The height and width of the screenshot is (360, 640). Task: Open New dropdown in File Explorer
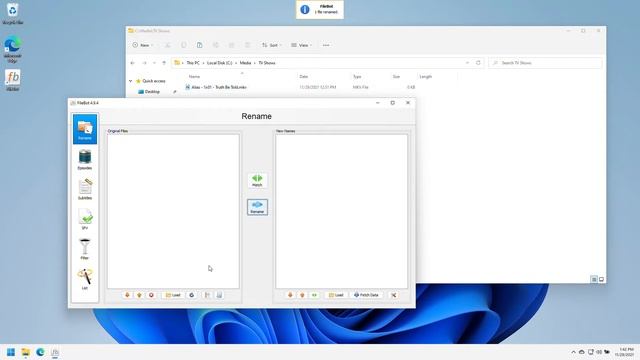point(142,45)
